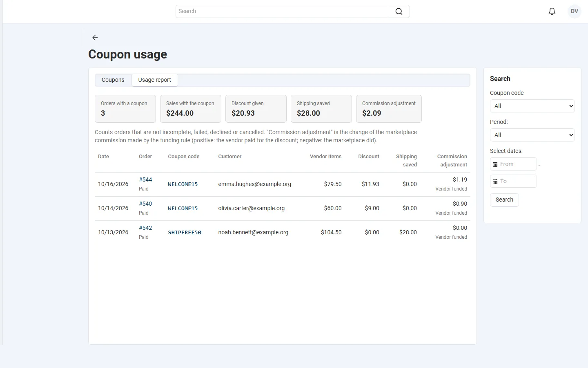The image size is (588, 368).
Task: Click the Search button in filter panel
Action: tap(504, 200)
